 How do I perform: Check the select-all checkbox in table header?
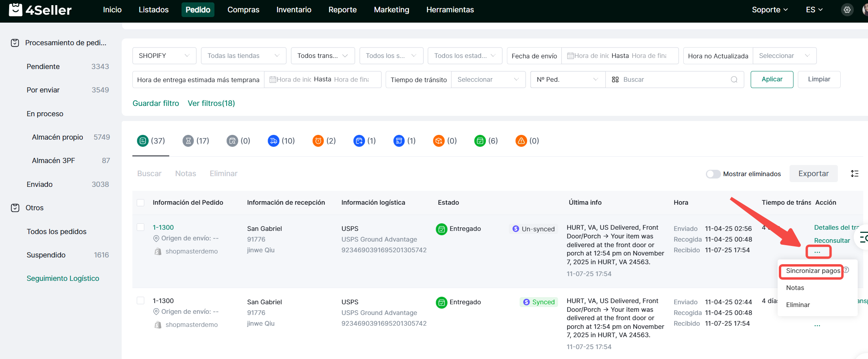(141, 203)
